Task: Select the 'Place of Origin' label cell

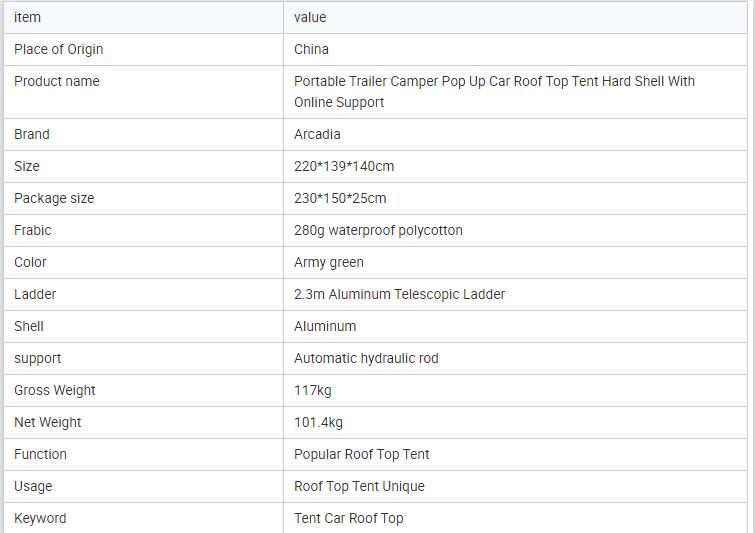Action: (x=59, y=49)
